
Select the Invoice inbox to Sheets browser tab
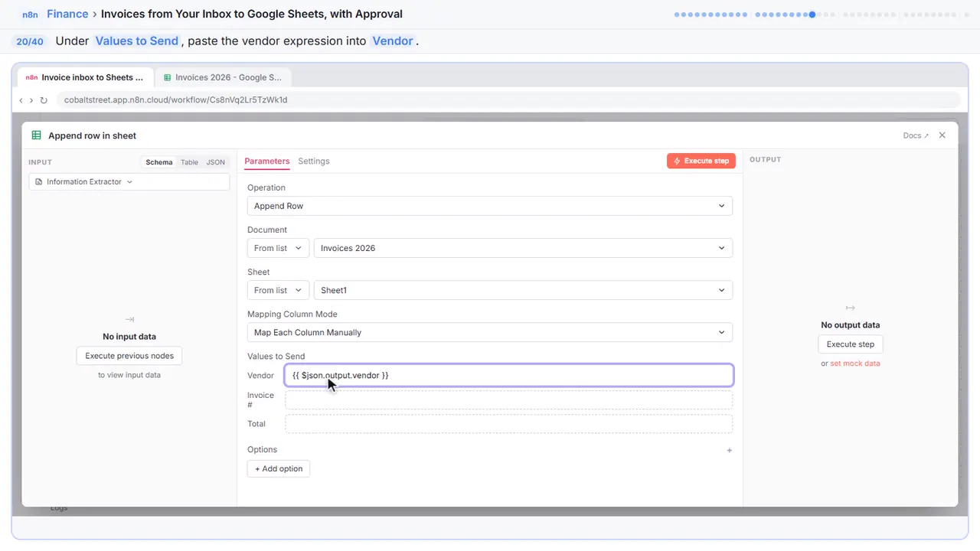click(85, 77)
